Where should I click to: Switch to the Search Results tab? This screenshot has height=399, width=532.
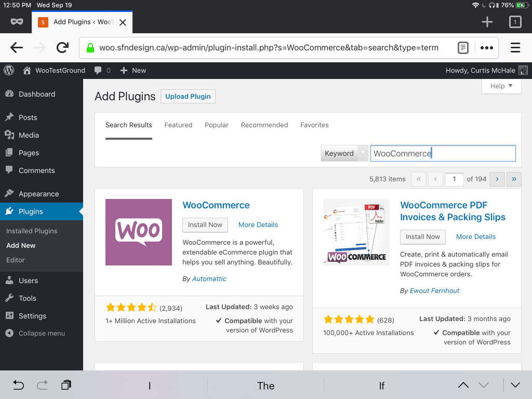tap(129, 125)
